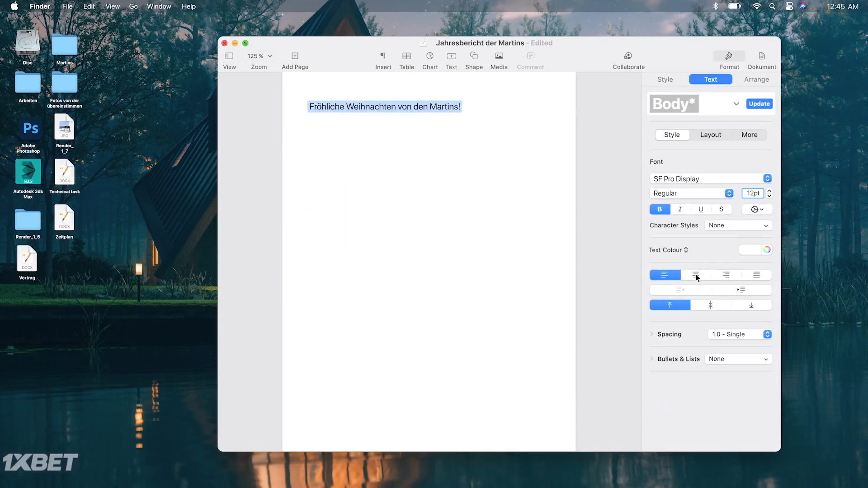The width and height of the screenshot is (868, 488).
Task: Insert a Shape from toolbar
Action: click(474, 56)
